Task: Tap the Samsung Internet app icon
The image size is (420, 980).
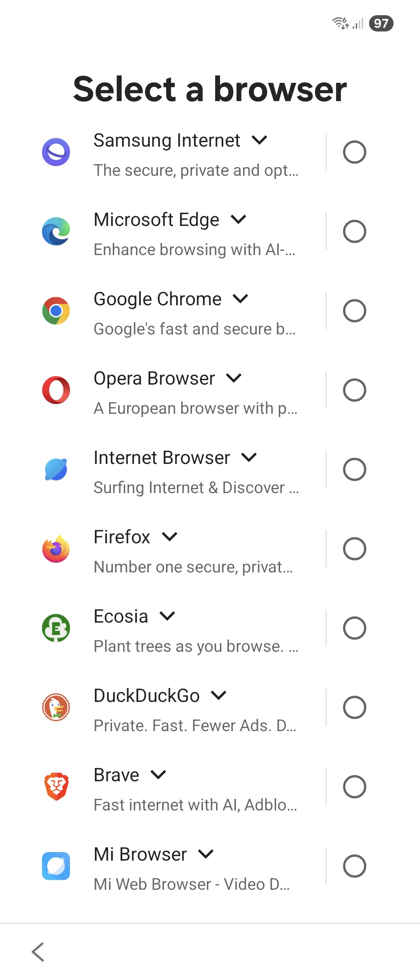Action: [x=56, y=152]
